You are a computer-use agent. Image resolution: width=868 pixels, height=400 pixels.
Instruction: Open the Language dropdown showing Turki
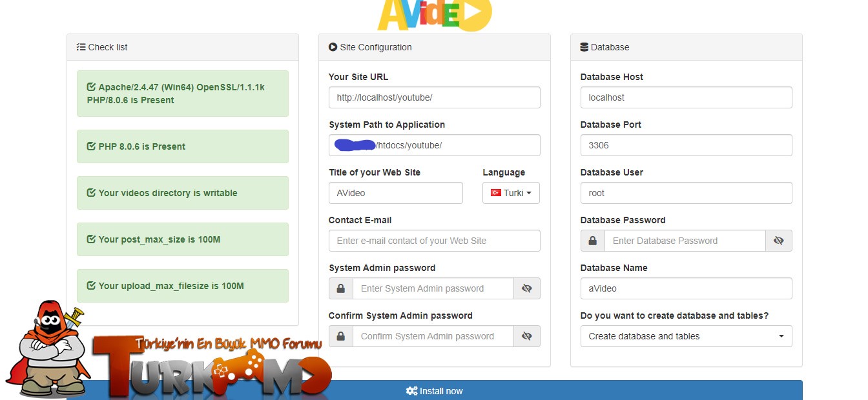[x=511, y=193]
